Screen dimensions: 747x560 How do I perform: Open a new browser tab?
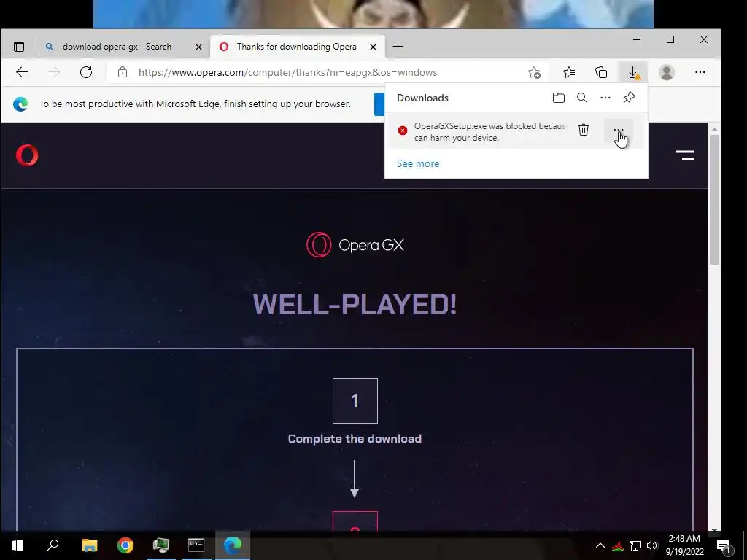pyautogui.click(x=398, y=46)
